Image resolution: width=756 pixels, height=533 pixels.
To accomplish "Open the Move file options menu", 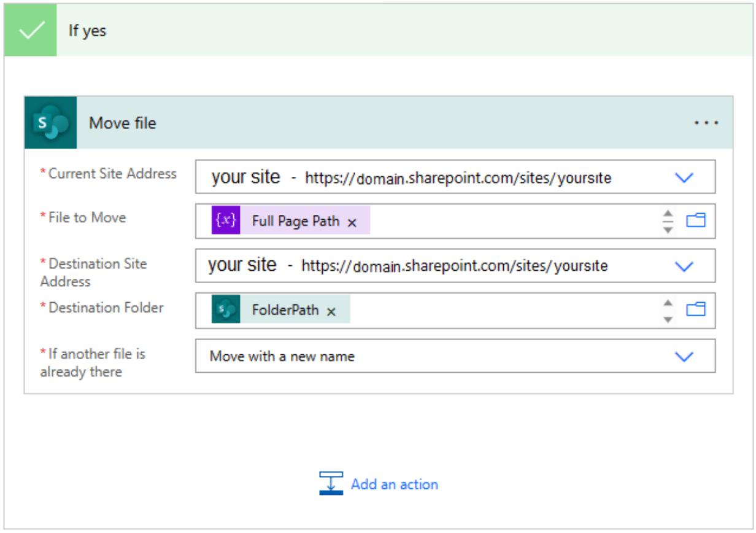I will (706, 123).
